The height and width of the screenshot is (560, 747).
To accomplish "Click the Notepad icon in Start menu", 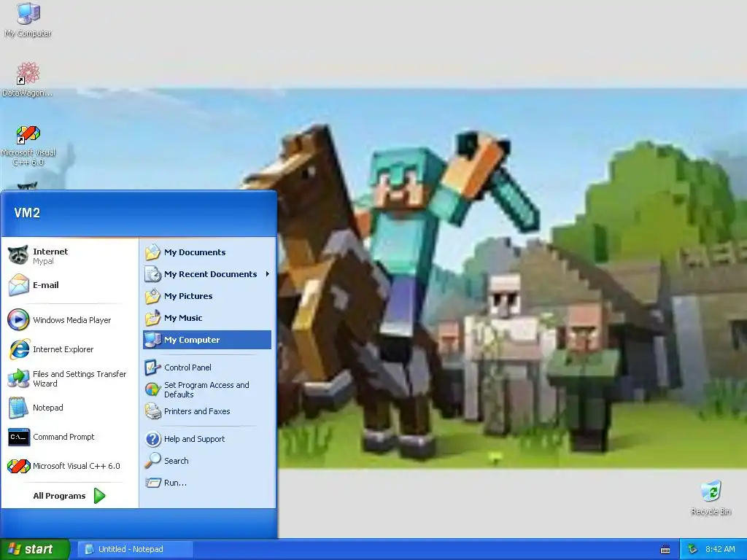I will [18, 408].
